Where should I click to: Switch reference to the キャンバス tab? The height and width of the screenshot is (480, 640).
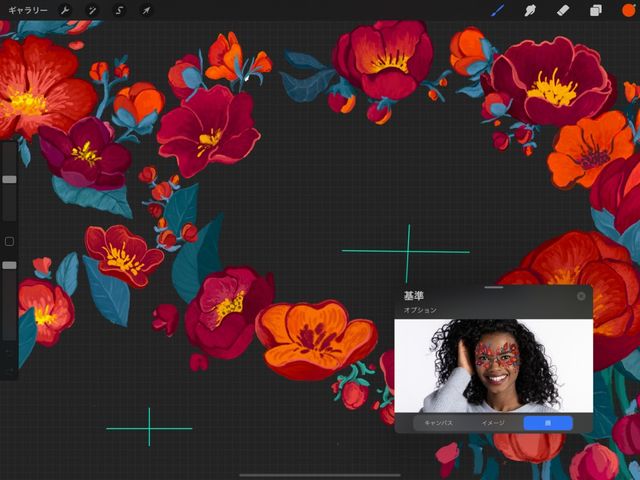tap(438, 423)
